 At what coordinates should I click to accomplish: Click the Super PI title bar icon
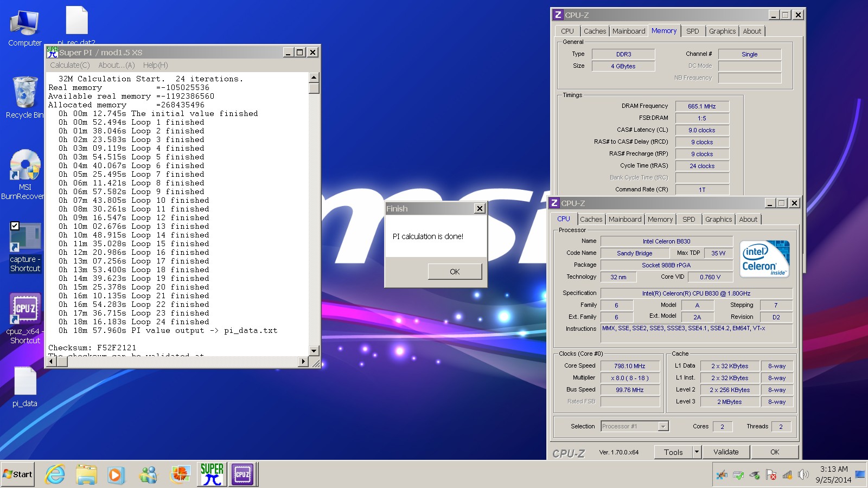coord(52,52)
